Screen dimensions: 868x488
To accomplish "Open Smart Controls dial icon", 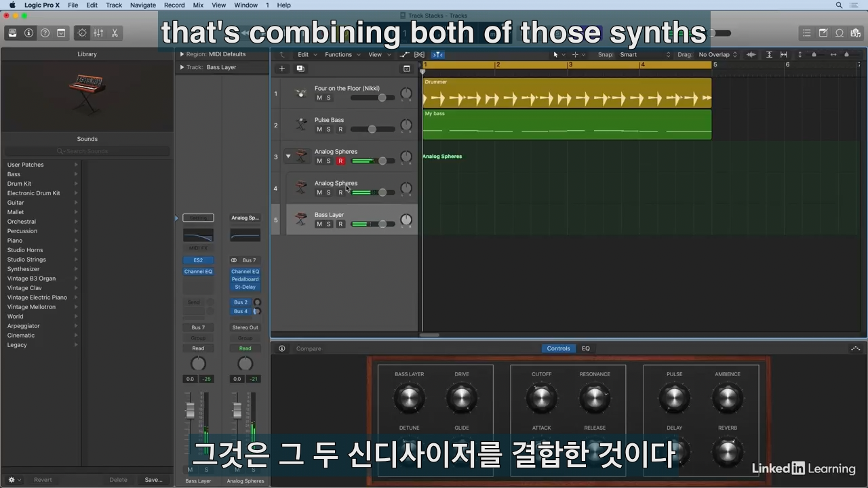I will coord(82,33).
